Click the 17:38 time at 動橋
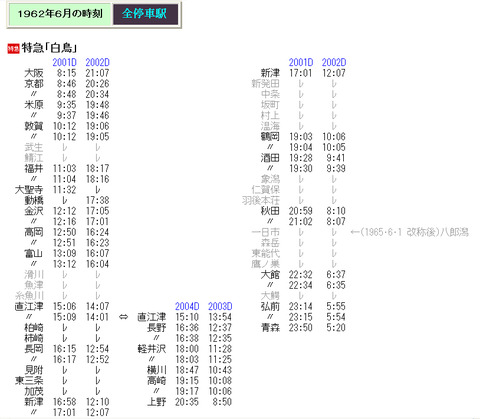Image resolution: width=480 pixels, height=419 pixels. (97, 201)
